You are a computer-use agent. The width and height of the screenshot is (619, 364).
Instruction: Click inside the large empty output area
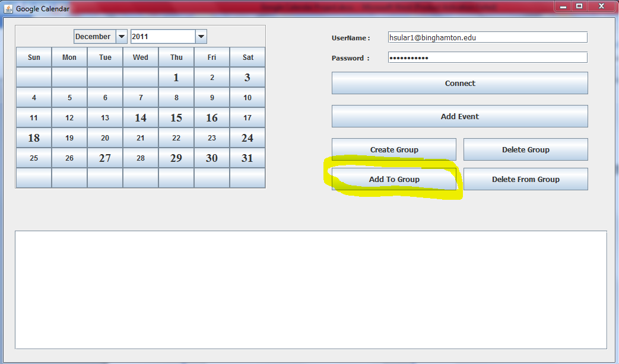pos(310,289)
